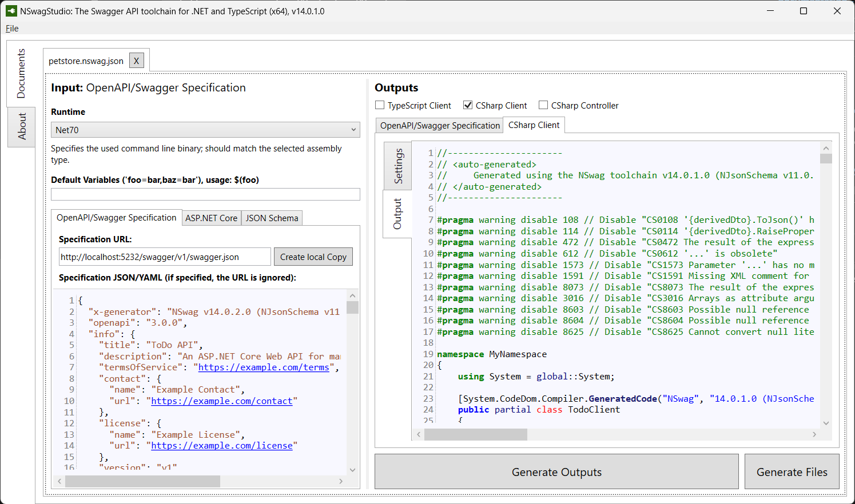Click the Specification URL input field
Image resolution: width=855 pixels, height=504 pixels.
[x=164, y=257]
